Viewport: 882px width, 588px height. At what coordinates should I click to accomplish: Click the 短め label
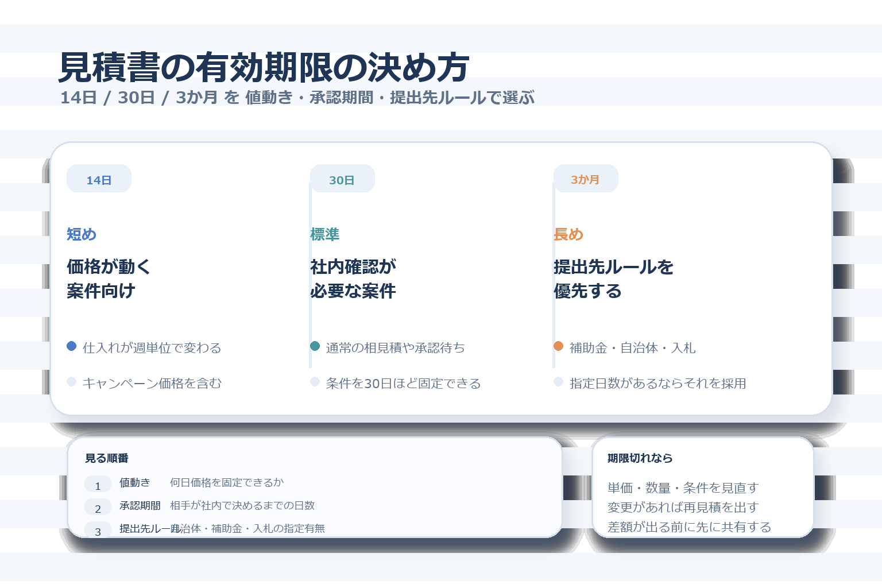pyautogui.click(x=82, y=234)
